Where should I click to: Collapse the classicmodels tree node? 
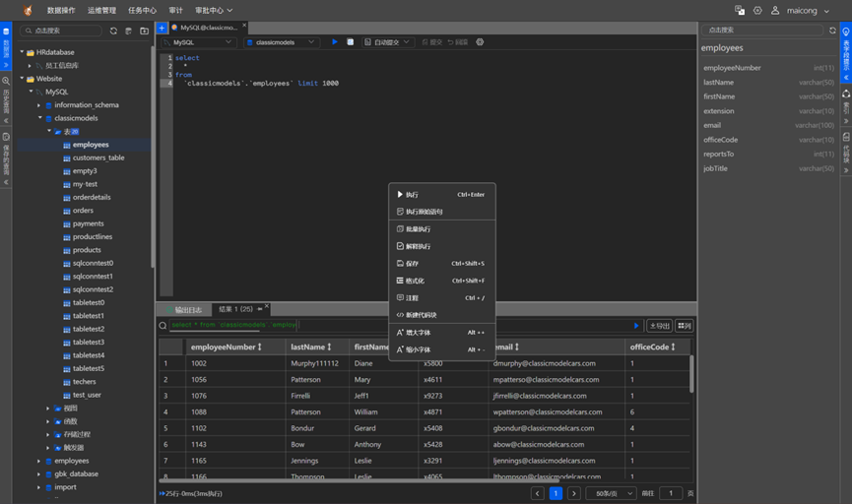point(40,118)
